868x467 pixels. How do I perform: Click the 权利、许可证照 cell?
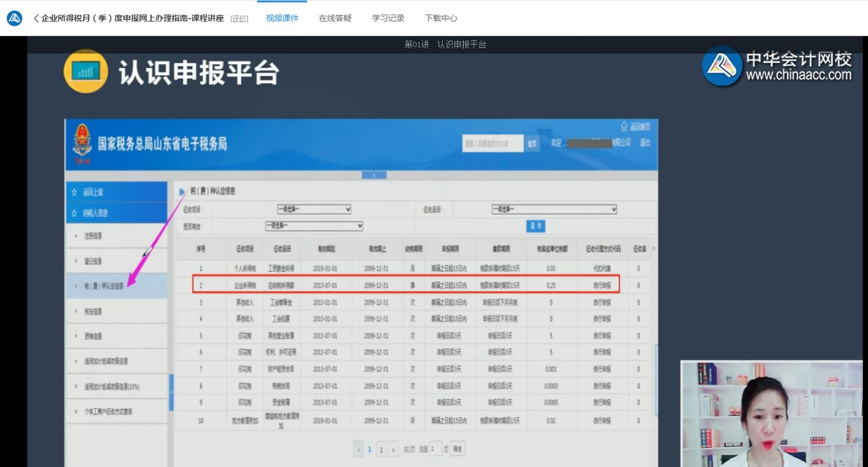pyautogui.click(x=282, y=352)
